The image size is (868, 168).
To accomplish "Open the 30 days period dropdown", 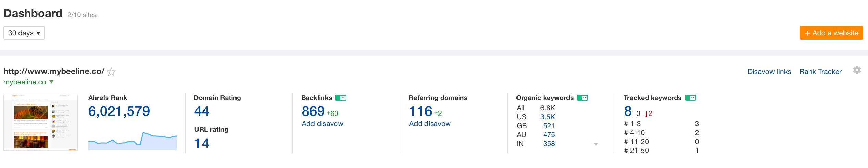I will 24,33.
